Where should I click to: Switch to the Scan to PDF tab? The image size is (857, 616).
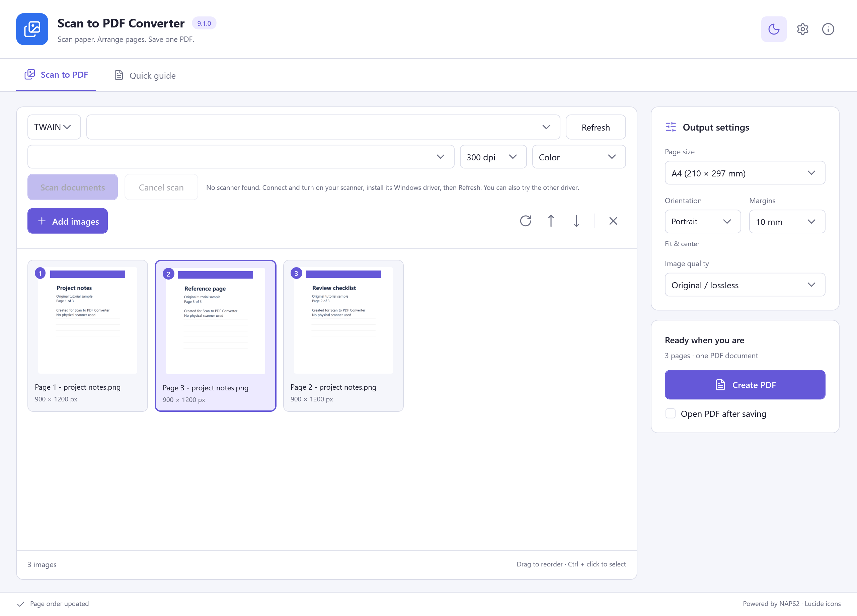pos(56,75)
